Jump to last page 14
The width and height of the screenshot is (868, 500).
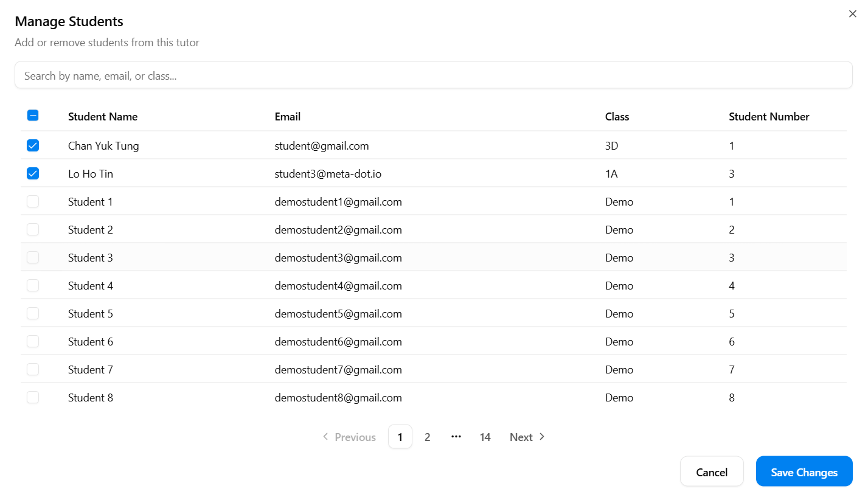(485, 437)
